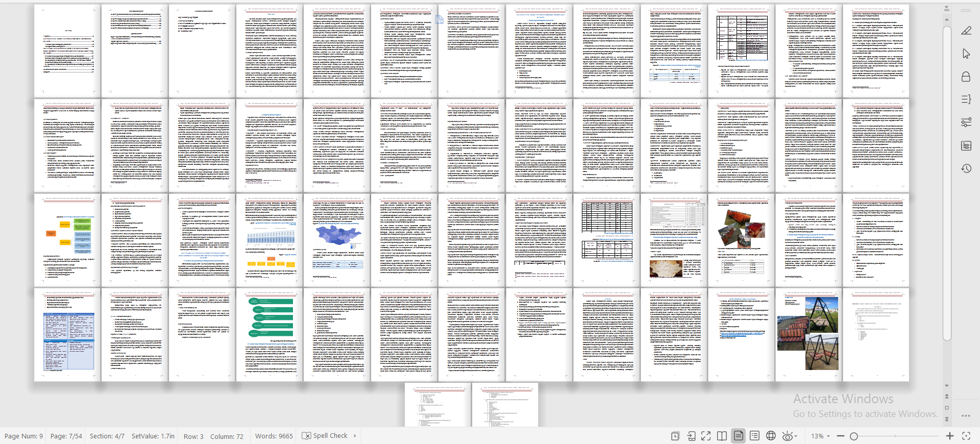The image size is (980, 444).
Task: Open the sidebar's three-dot more options
Action: point(966,415)
